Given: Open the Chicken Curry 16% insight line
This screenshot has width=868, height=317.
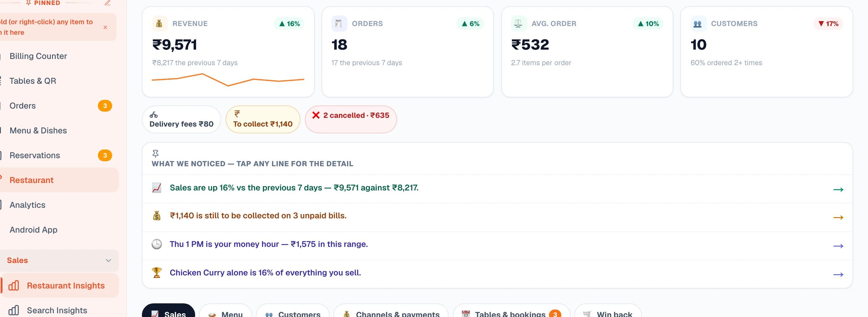Looking at the screenshot, I should 497,274.
